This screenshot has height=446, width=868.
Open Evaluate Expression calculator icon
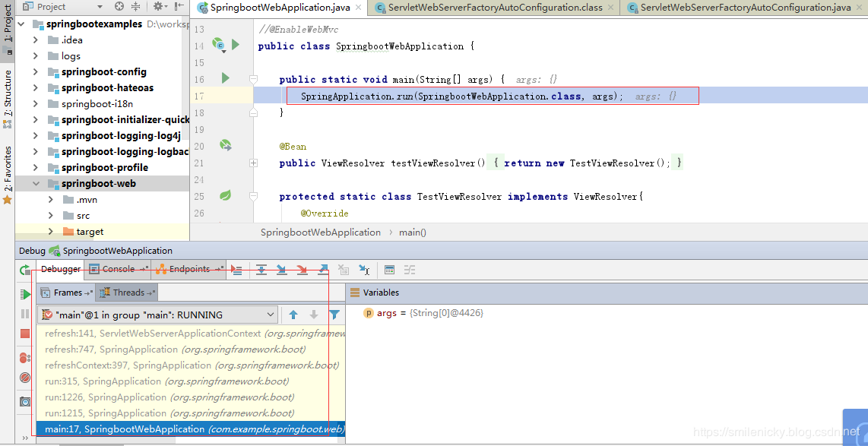390,270
